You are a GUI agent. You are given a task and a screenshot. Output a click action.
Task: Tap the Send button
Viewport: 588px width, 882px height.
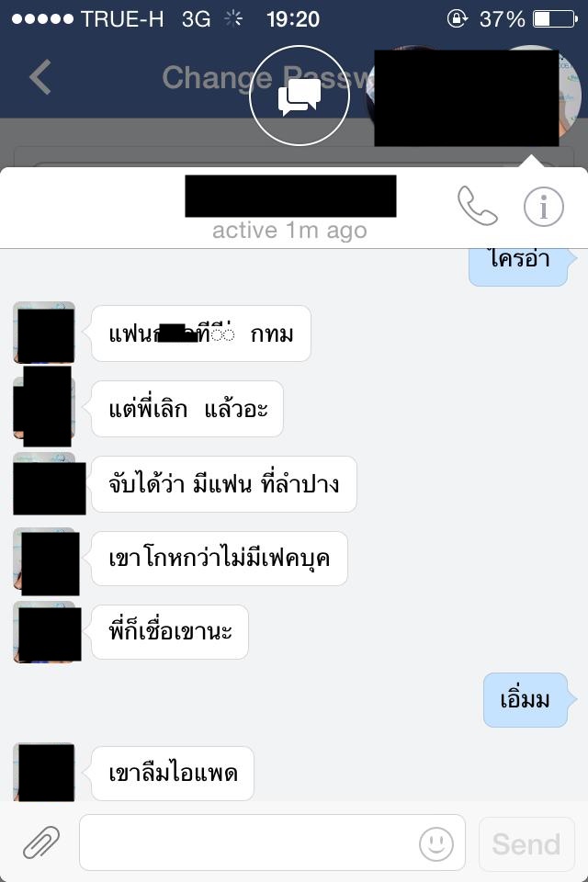526,843
